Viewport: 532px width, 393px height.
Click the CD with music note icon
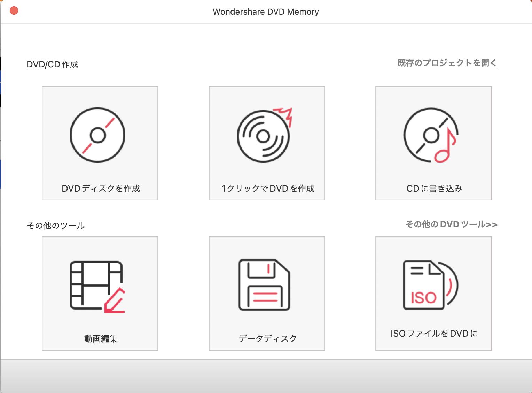431,135
